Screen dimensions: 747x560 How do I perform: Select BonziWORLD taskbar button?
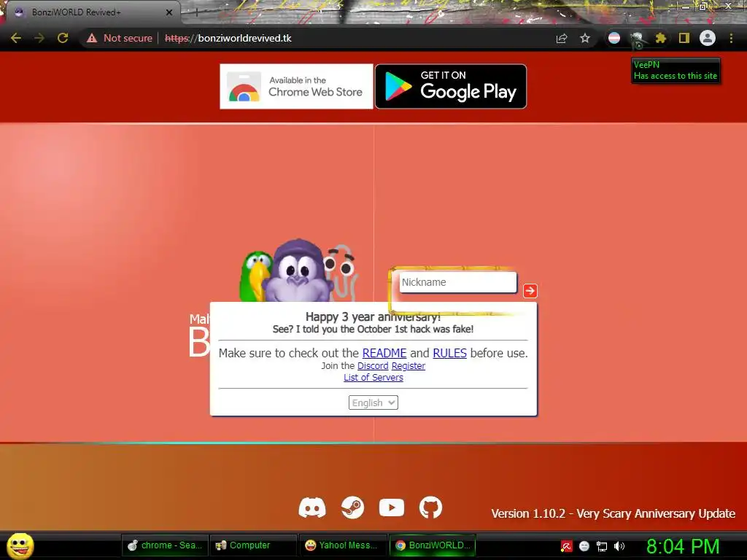[x=433, y=545]
